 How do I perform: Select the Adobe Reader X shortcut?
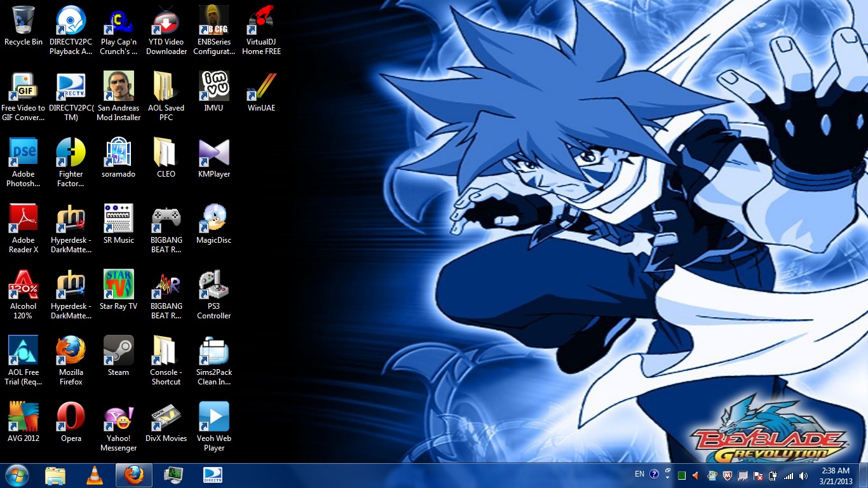coord(24,229)
